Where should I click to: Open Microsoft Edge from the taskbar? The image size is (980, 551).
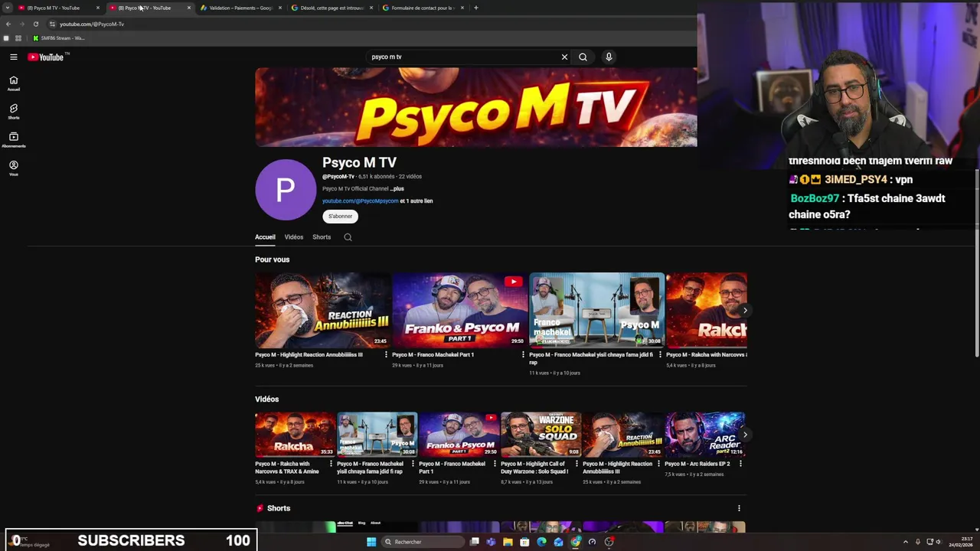pos(541,542)
